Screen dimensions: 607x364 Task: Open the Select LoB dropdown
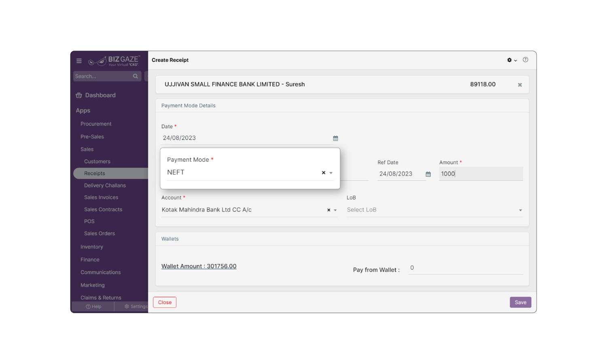(x=435, y=210)
